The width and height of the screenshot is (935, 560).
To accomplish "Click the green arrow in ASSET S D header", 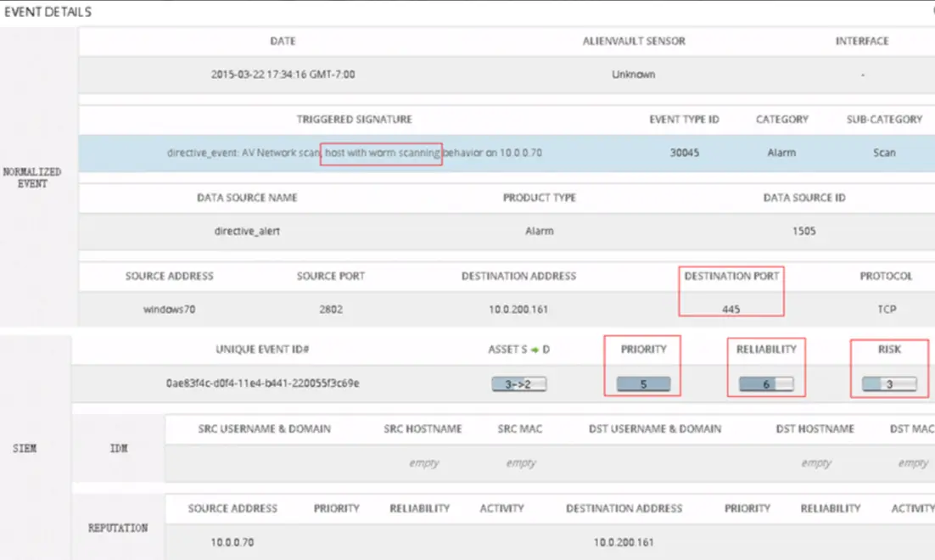I will coord(535,350).
